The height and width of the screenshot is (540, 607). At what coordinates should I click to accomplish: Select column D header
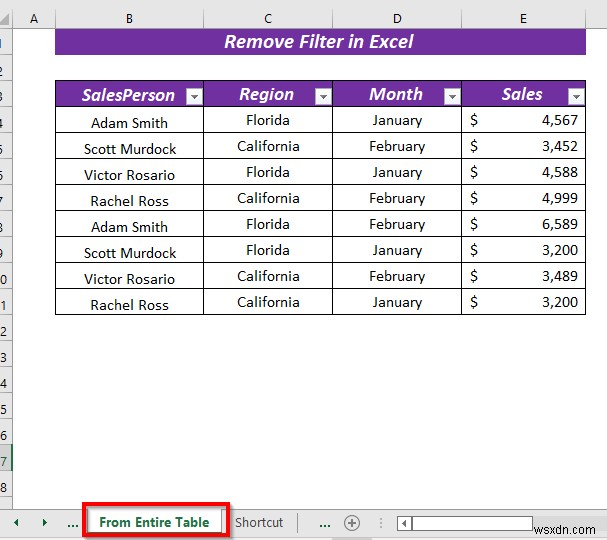coord(397,19)
